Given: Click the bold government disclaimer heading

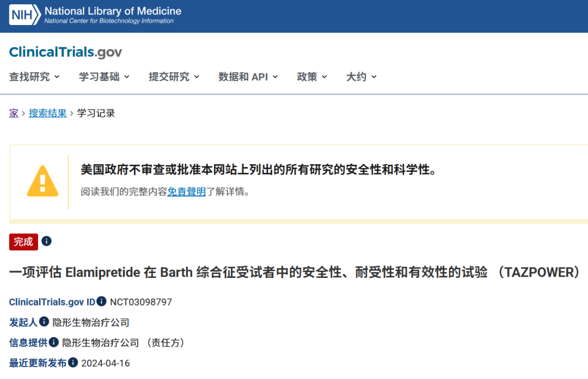Looking at the screenshot, I should pos(259,170).
